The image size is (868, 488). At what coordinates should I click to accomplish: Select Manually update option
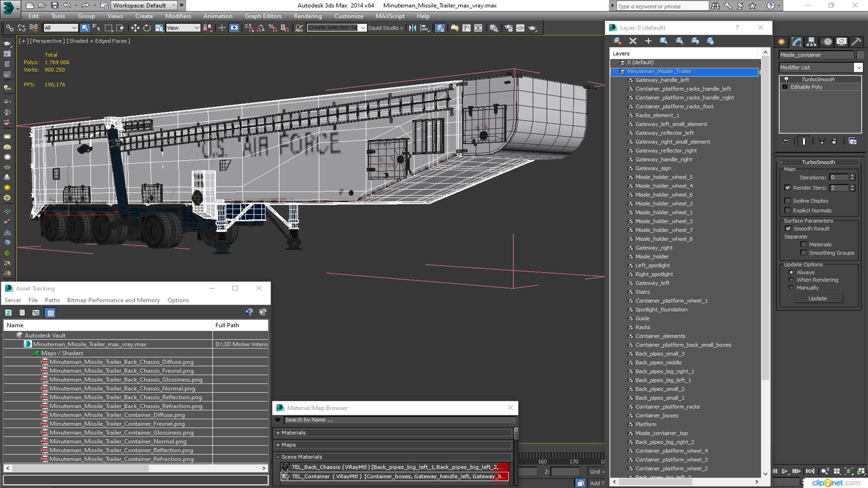coord(791,287)
